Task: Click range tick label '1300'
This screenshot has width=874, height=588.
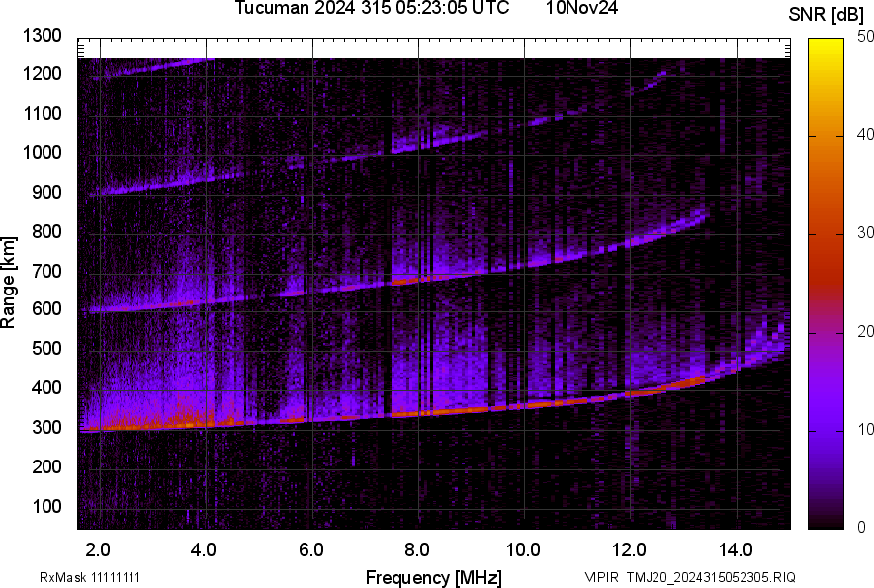Action: coord(42,36)
